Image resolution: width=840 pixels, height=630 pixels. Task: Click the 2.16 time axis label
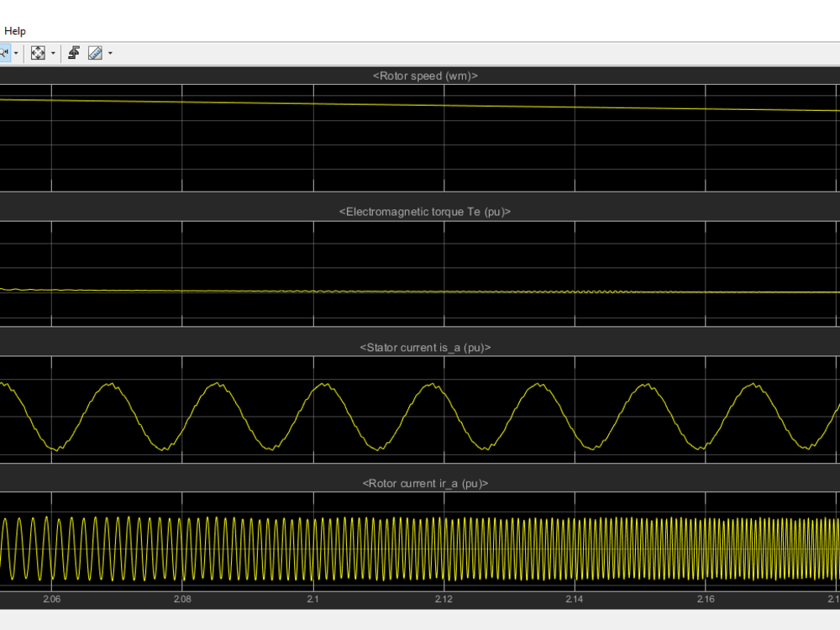coord(706,600)
